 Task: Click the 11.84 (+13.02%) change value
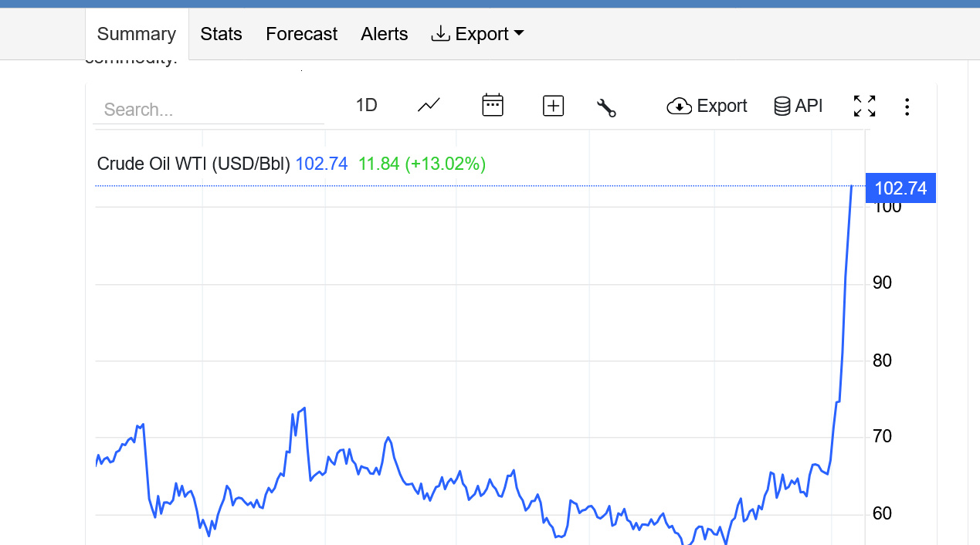click(x=422, y=164)
